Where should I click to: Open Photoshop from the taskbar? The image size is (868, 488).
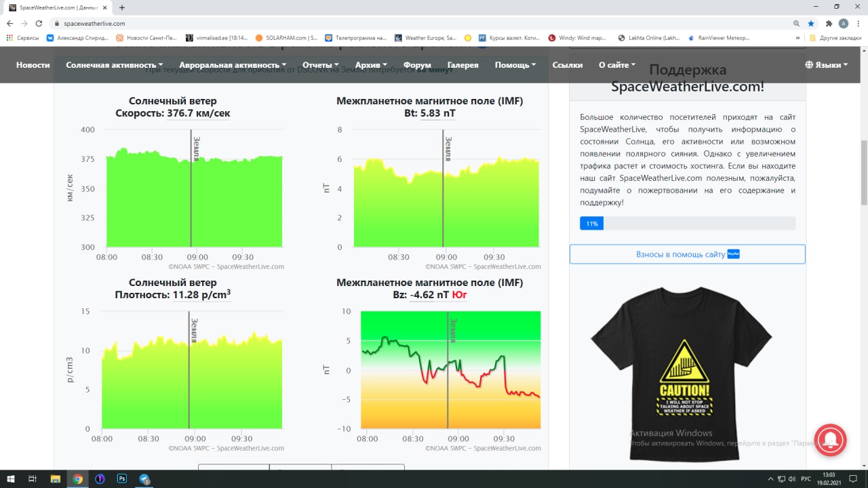coord(122,479)
